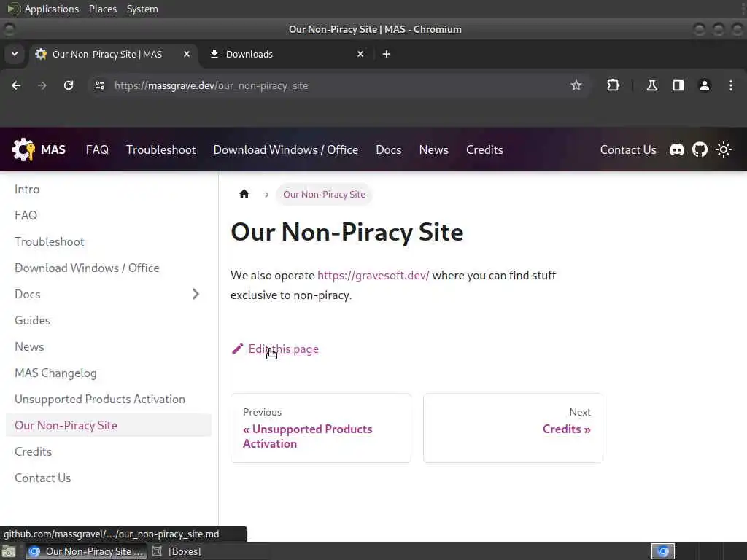Open the site information icon in address bar
The image size is (747, 560).
click(99, 86)
